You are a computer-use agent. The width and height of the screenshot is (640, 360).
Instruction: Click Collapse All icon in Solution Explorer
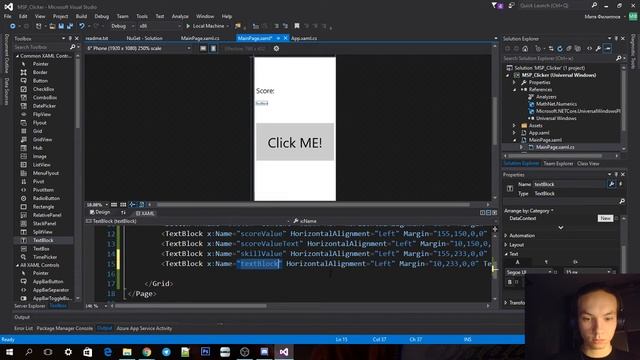(569, 49)
